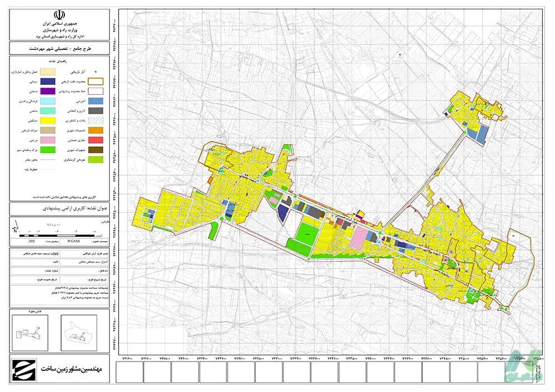Select the orange urban facilities legend swatch
This screenshot has height=392, width=555.
(96, 130)
